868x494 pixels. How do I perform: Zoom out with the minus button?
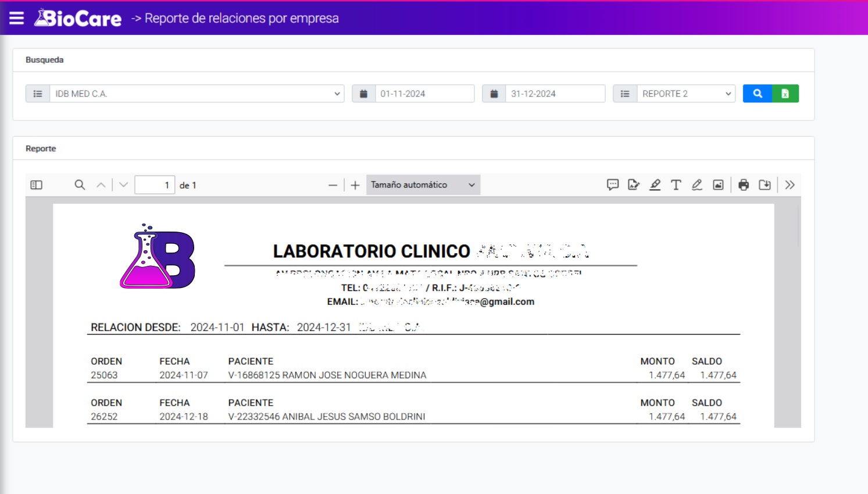point(333,186)
